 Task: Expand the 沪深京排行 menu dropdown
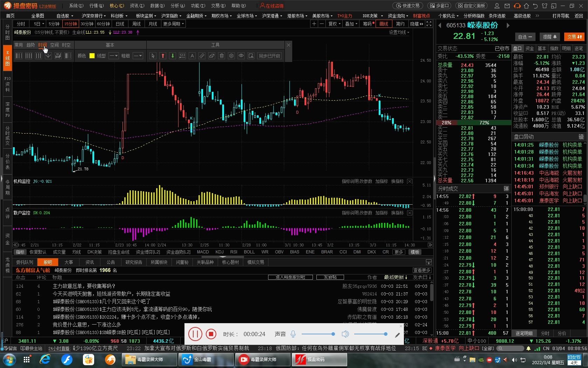pyautogui.click(x=94, y=16)
